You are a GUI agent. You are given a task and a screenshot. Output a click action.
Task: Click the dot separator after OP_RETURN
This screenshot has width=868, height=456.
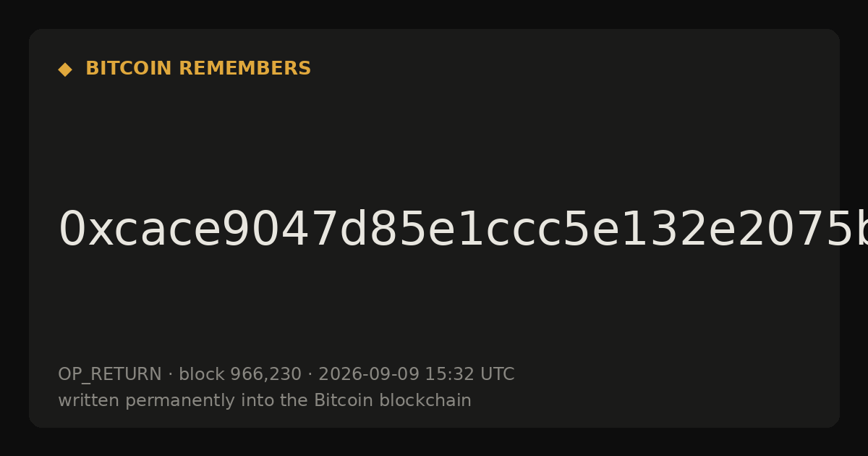point(170,375)
